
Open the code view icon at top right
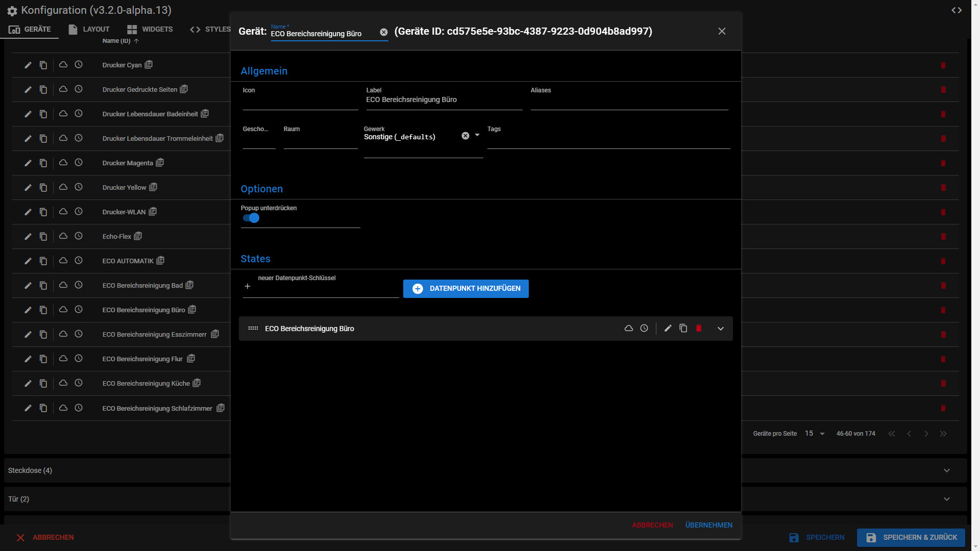pyautogui.click(x=957, y=10)
